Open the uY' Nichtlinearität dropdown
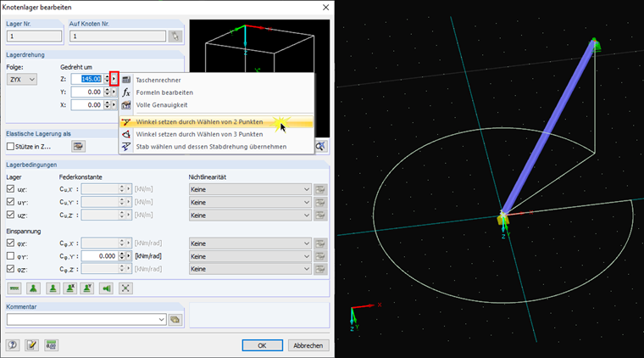The image size is (644, 358). pos(250,202)
